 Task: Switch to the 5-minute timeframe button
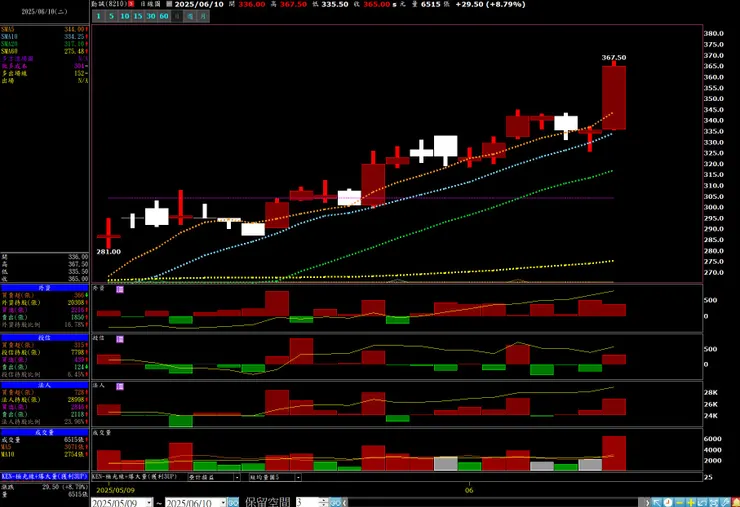click(111, 16)
